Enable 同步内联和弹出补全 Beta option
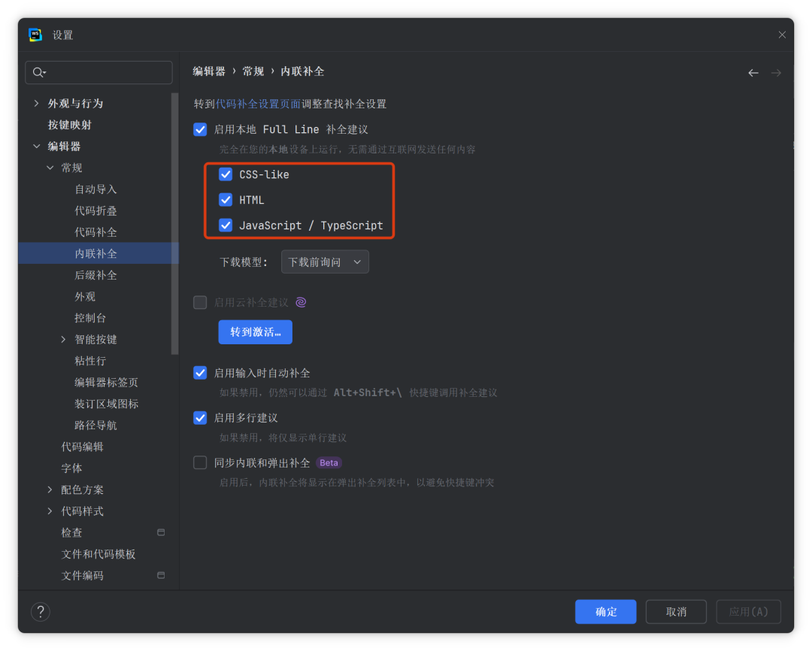 click(200, 462)
